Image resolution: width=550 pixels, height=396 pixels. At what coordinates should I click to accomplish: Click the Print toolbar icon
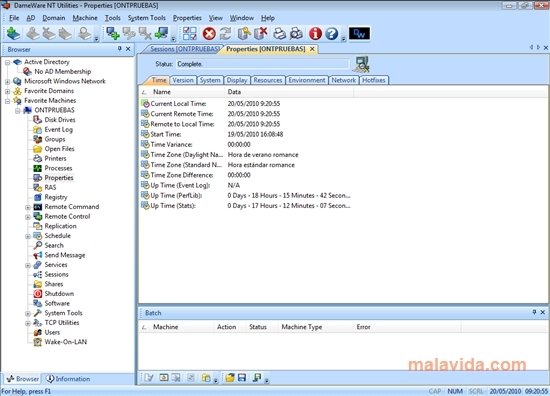click(280, 34)
